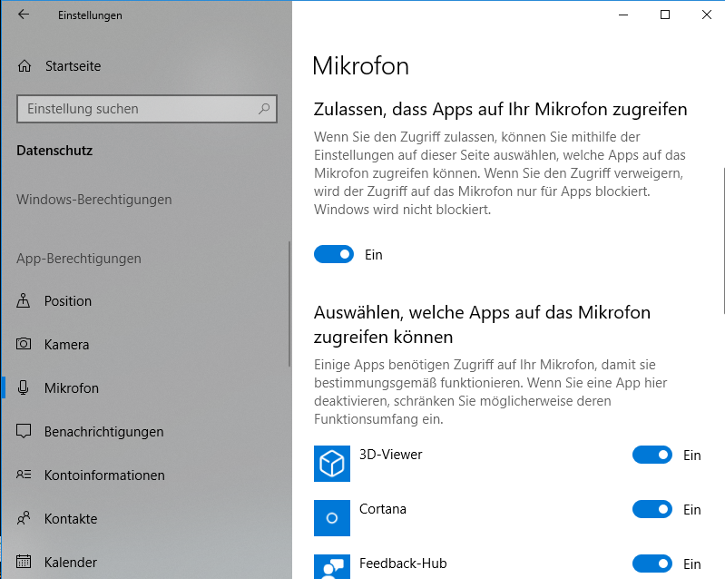Minimize the Einstellungen window
Screen dimensions: 725x588
tap(623, 15)
